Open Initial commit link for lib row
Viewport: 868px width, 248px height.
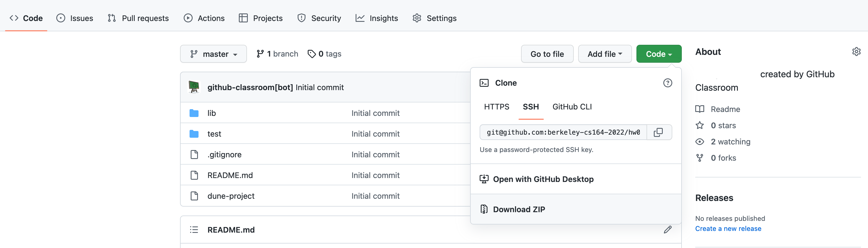(x=375, y=113)
